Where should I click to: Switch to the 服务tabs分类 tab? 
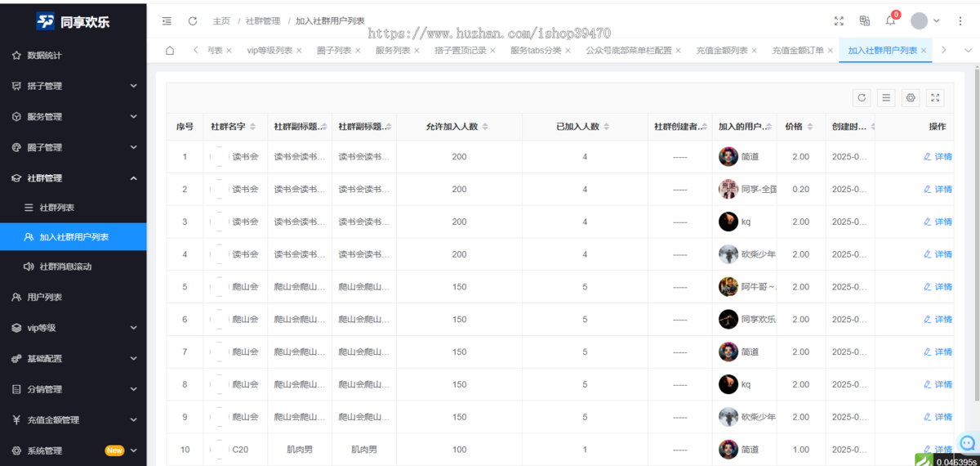coord(536,51)
